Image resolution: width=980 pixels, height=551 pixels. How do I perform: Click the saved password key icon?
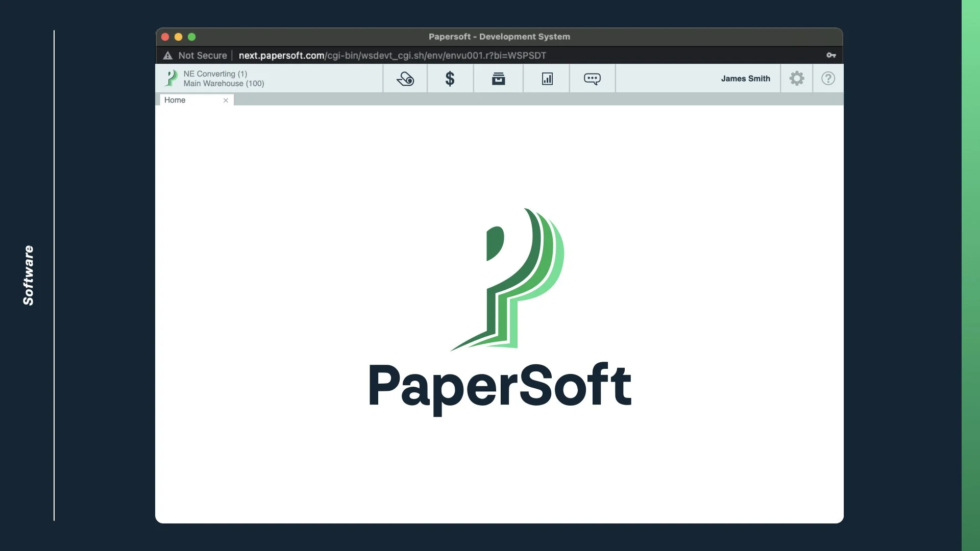(x=831, y=55)
